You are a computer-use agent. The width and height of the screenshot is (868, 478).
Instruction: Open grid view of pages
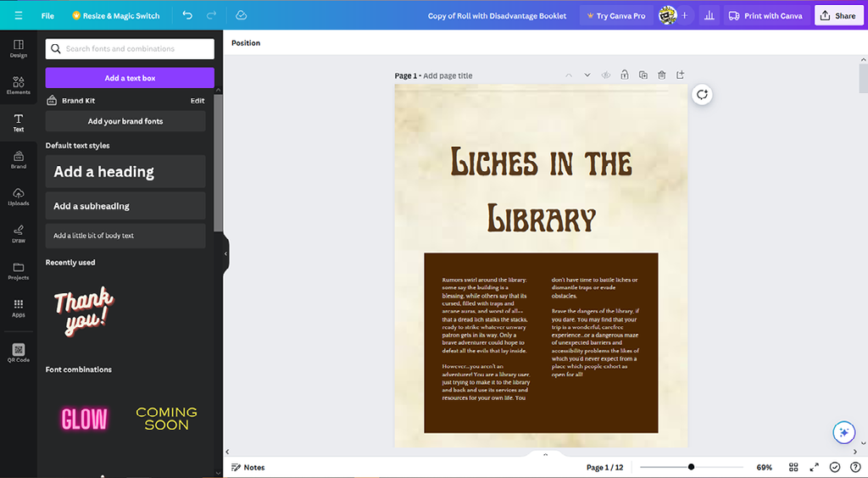point(793,467)
